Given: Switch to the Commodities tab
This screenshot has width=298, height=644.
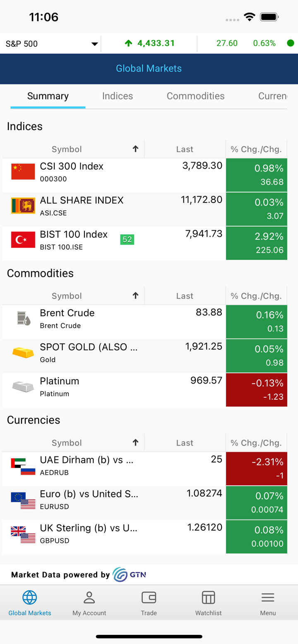Looking at the screenshot, I should tap(195, 96).
